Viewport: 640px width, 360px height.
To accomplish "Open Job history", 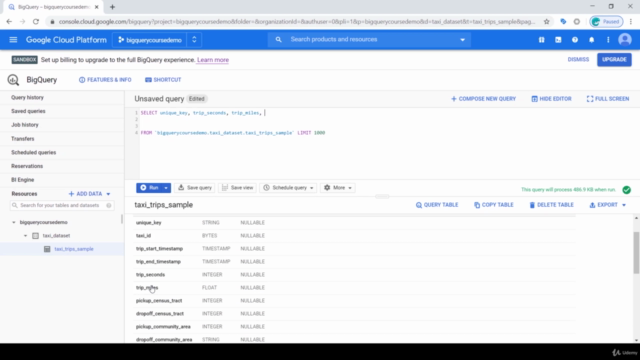I will [x=24, y=125].
